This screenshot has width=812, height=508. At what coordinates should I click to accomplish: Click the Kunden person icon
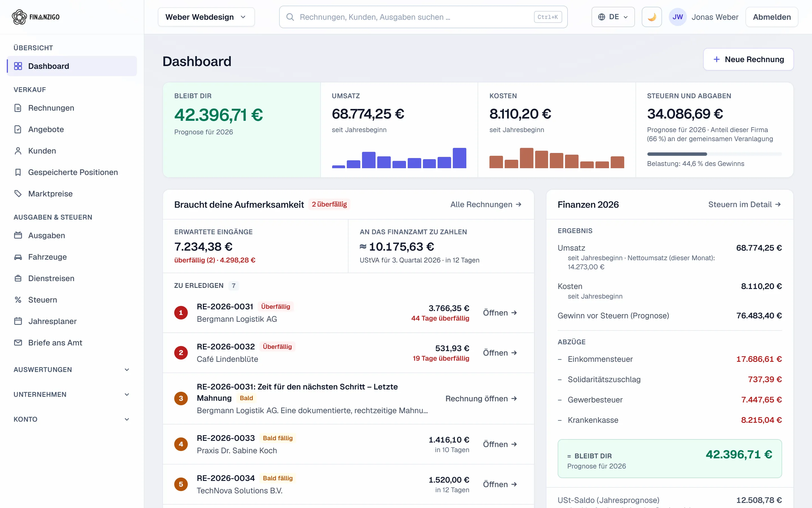pyautogui.click(x=18, y=151)
